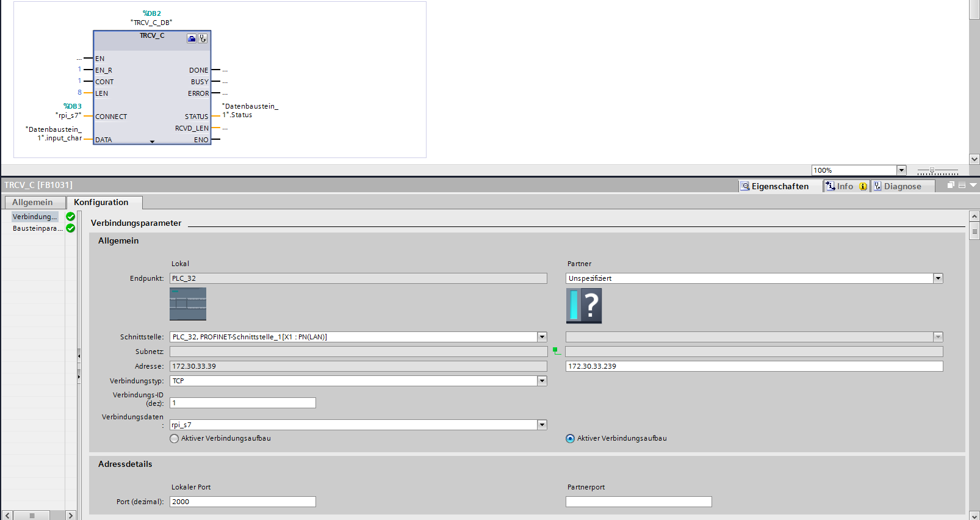Select partner Aktiver Verbindungsaufbau radio button
980x520 pixels.
click(571, 438)
